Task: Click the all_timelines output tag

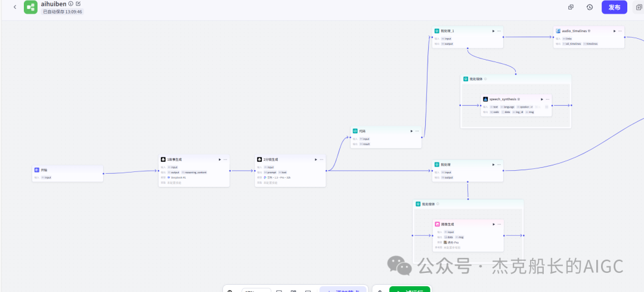Action: [572, 44]
